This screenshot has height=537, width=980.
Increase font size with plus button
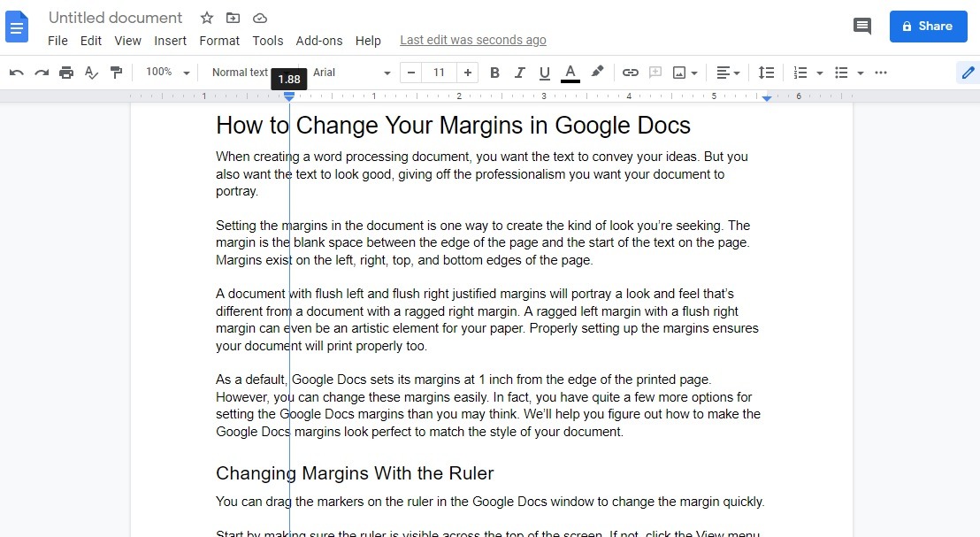coord(468,73)
